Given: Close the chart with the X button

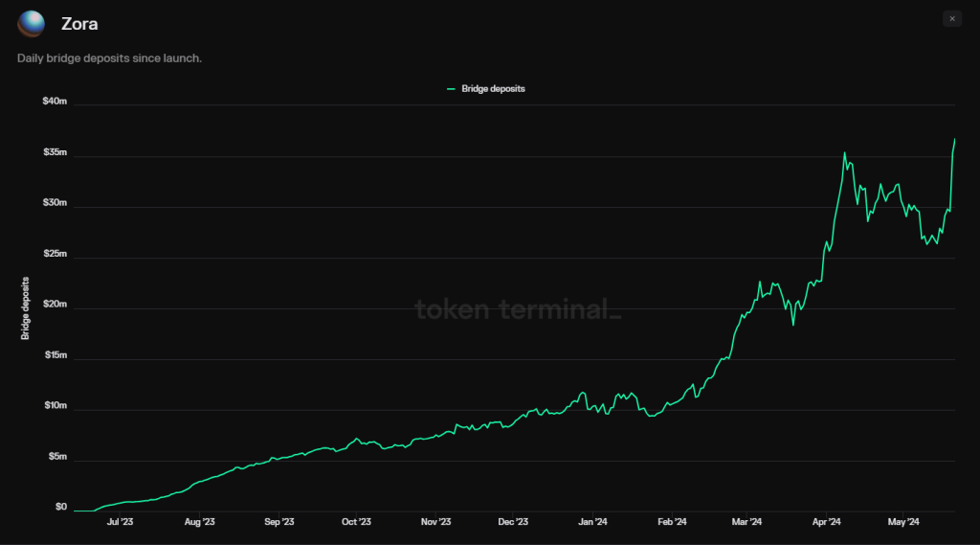Looking at the screenshot, I should point(951,19).
